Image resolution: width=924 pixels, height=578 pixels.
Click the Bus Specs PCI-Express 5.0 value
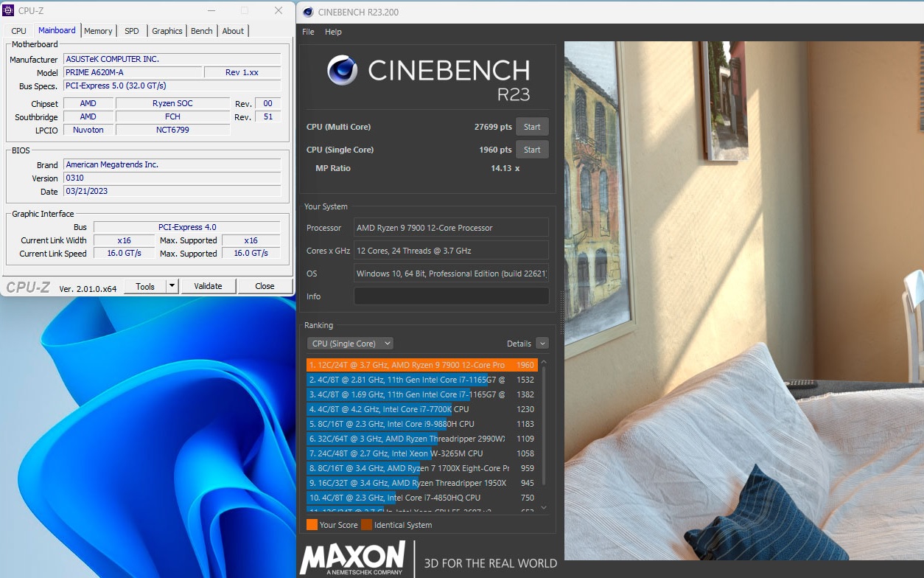(x=172, y=86)
